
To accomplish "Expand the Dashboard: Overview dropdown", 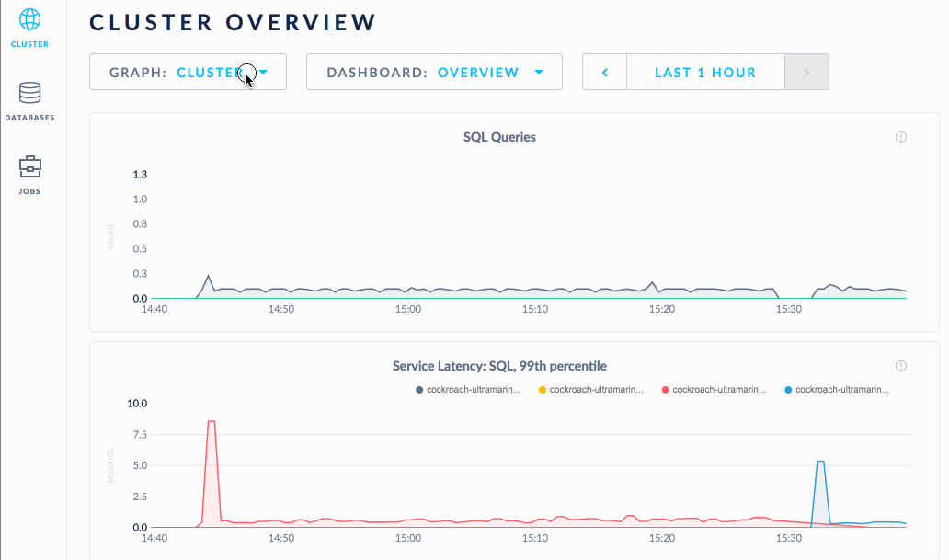I will tap(434, 73).
